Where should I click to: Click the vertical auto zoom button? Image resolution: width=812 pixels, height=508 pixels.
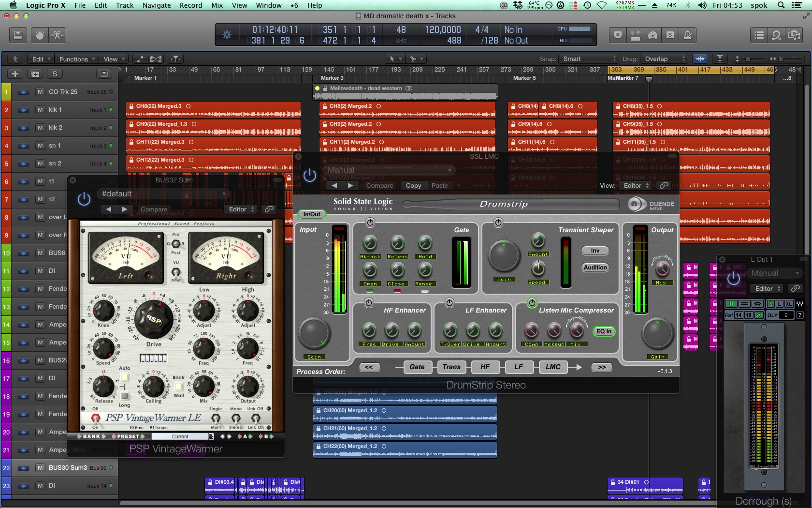tap(720, 59)
